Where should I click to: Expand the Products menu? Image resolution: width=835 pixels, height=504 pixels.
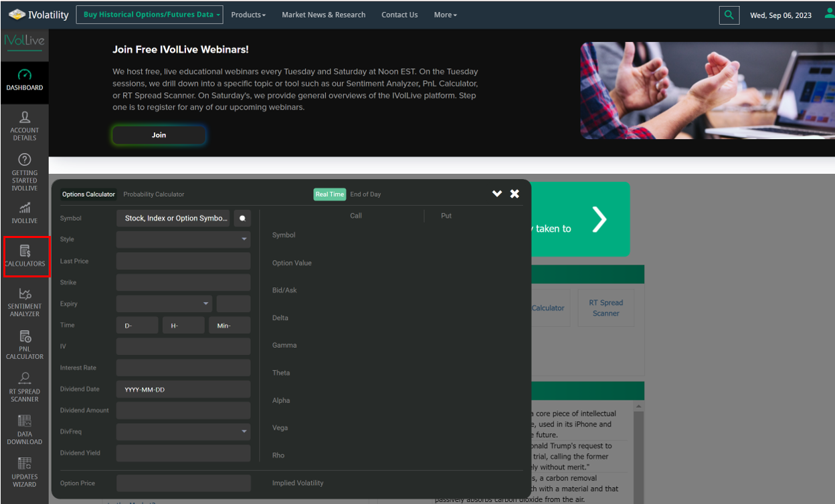(248, 15)
